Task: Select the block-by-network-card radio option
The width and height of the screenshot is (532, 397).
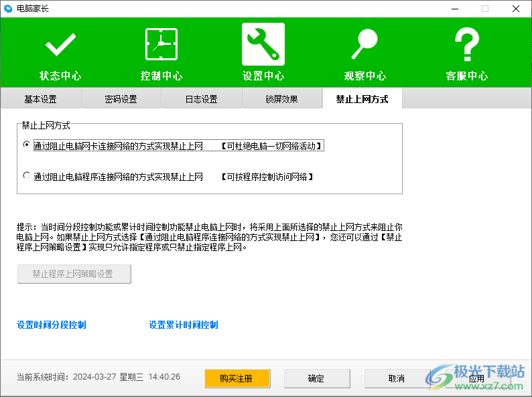Action: tap(27, 145)
